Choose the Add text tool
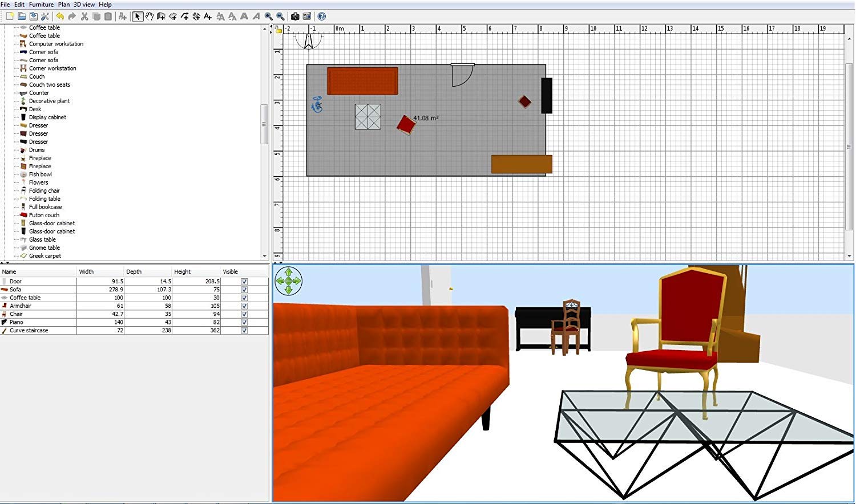The width and height of the screenshot is (856, 504). pyautogui.click(x=208, y=17)
